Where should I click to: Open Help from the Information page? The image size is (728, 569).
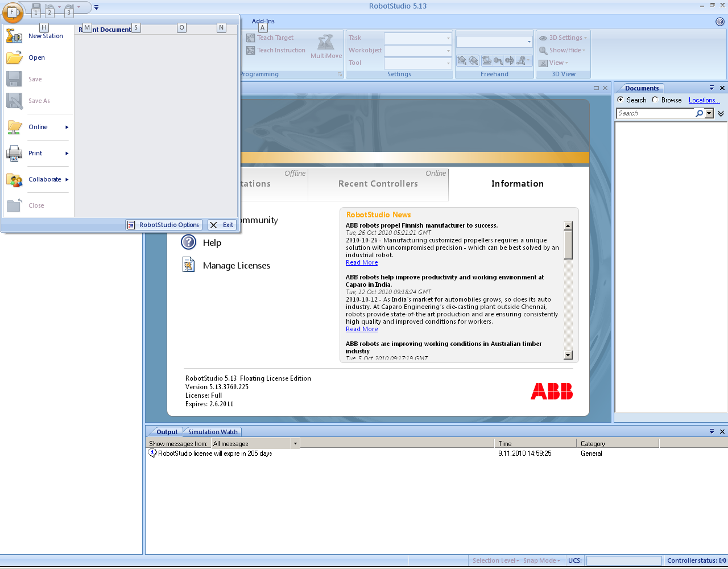(x=201, y=242)
